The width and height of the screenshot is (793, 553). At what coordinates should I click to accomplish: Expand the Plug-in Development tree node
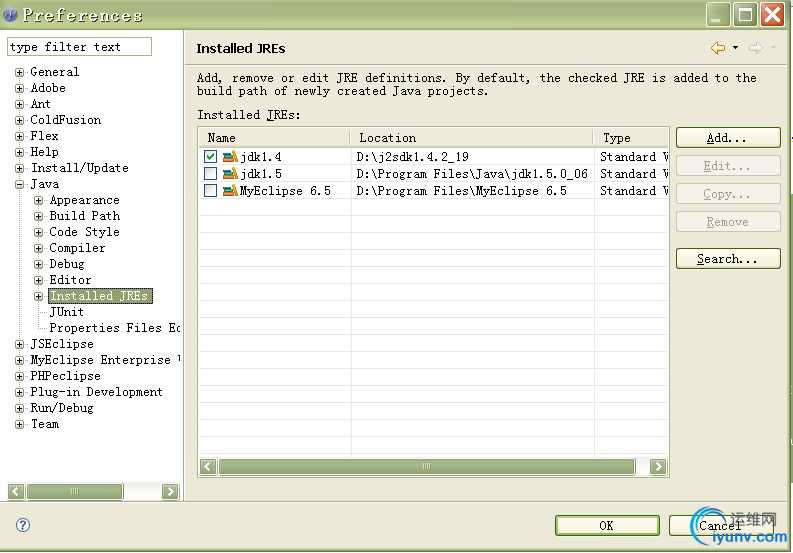click(19, 393)
